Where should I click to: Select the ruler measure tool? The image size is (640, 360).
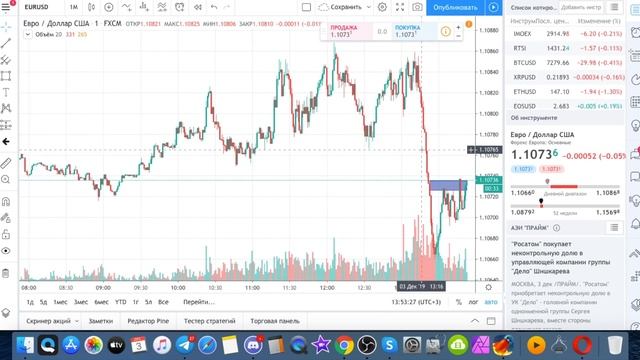pos(6,164)
